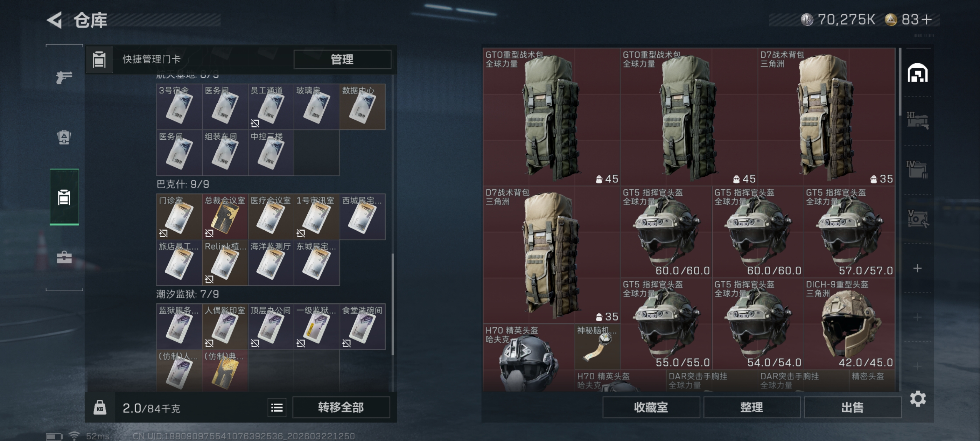The width and height of the screenshot is (980, 441).
Task: Open storage box IV icon
Action: point(918,170)
